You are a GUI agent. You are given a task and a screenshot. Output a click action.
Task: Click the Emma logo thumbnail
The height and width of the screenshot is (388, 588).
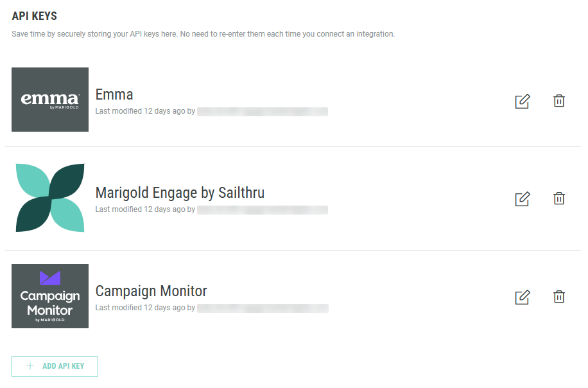(50, 100)
